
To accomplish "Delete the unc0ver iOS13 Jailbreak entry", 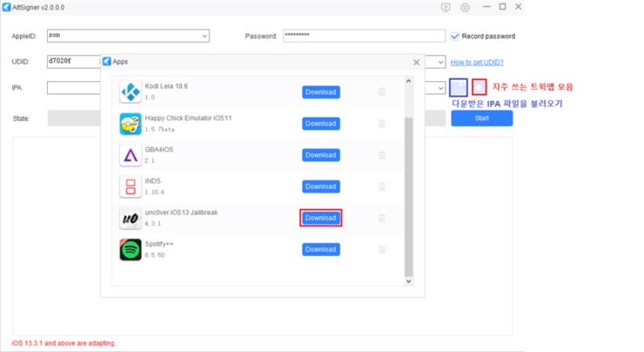I will [381, 218].
